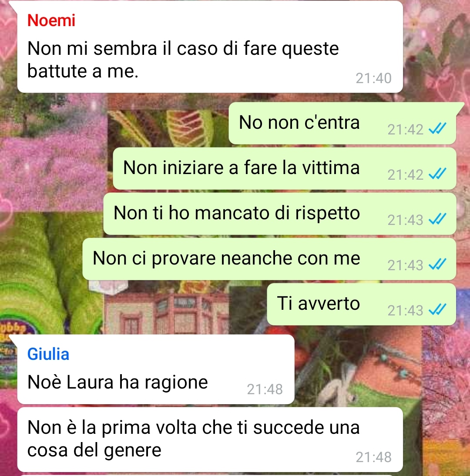Open the Noemi sender name
This screenshot has width=470, height=476.
point(51,20)
